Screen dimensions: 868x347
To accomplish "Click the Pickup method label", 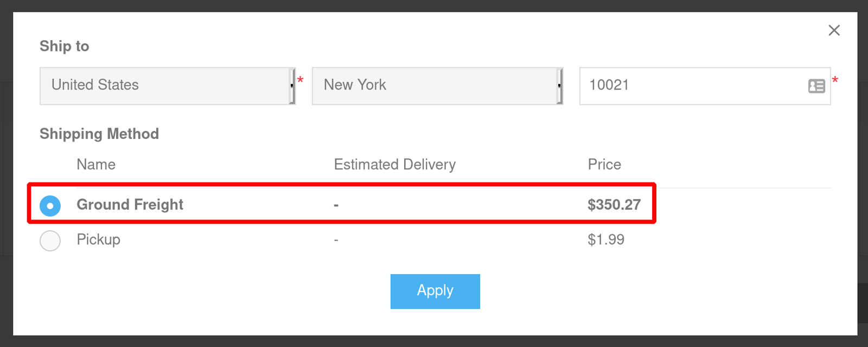I will 98,239.
